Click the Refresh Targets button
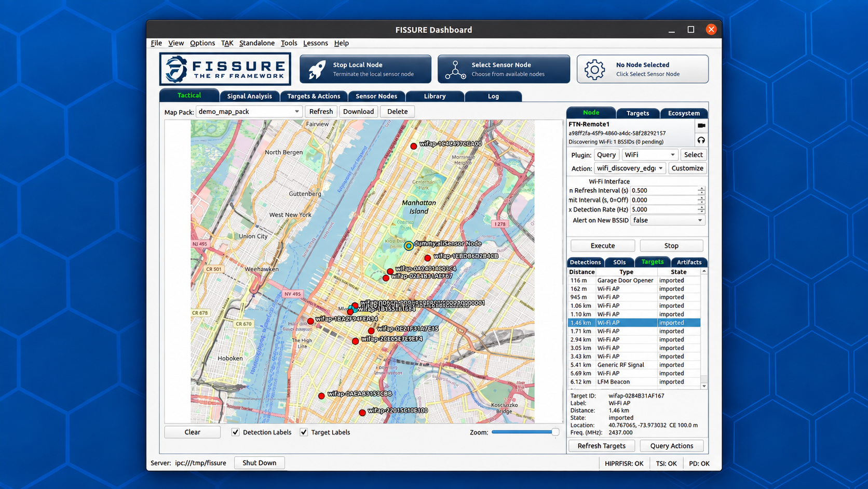Screen dimensions: 868x489 pyautogui.click(x=602, y=446)
